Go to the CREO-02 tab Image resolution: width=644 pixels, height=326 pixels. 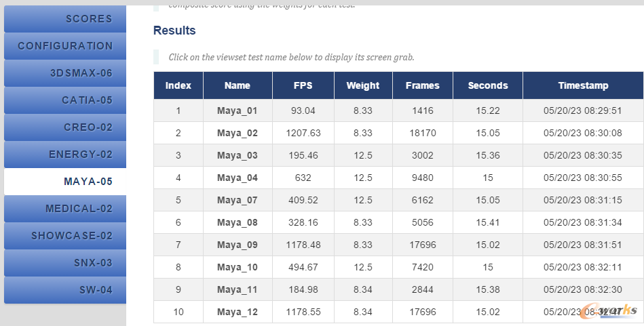click(x=65, y=127)
